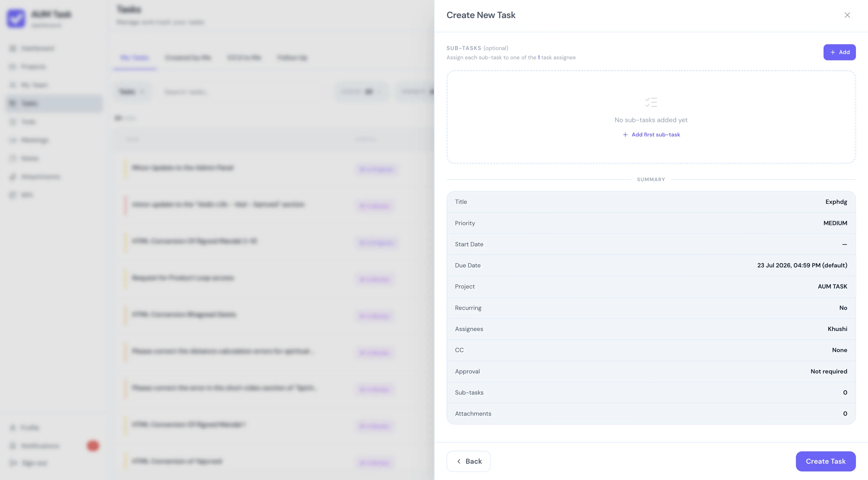Image resolution: width=868 pixels, height=480 pixels.
Task: Go back with the Back button
Action: click(468, 461)
